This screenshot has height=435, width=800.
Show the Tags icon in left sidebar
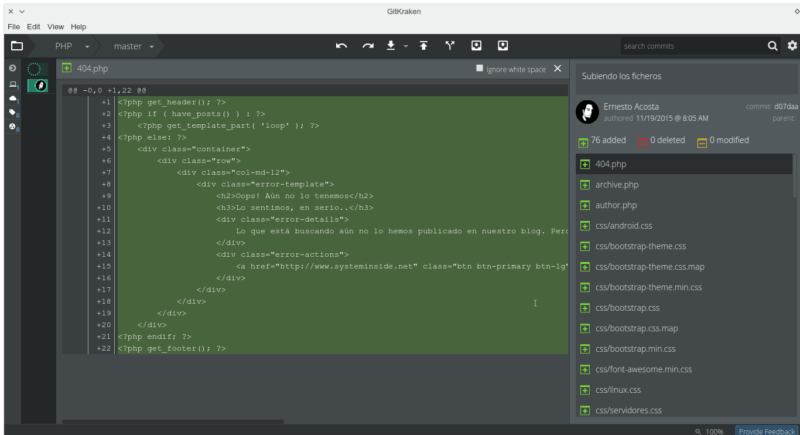(x=13, y=113)
